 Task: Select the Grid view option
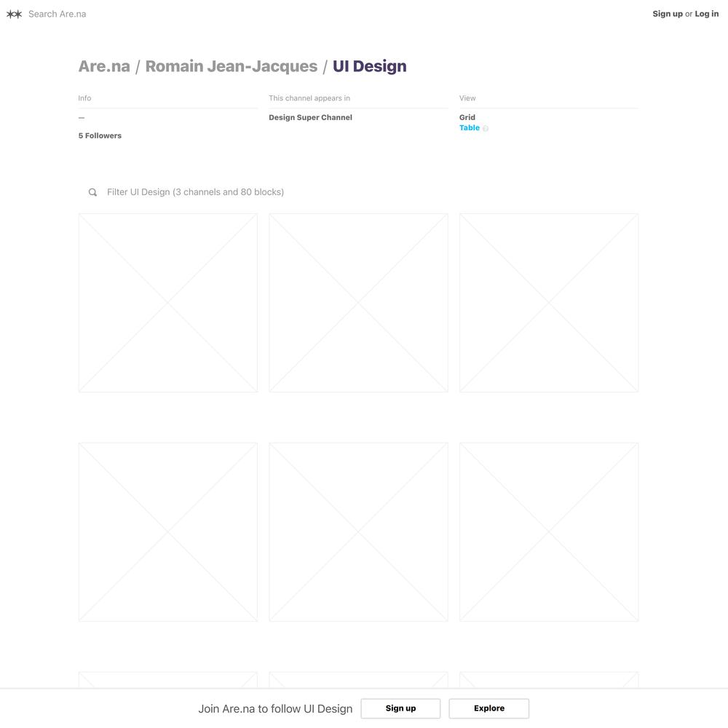click(467, 117)
